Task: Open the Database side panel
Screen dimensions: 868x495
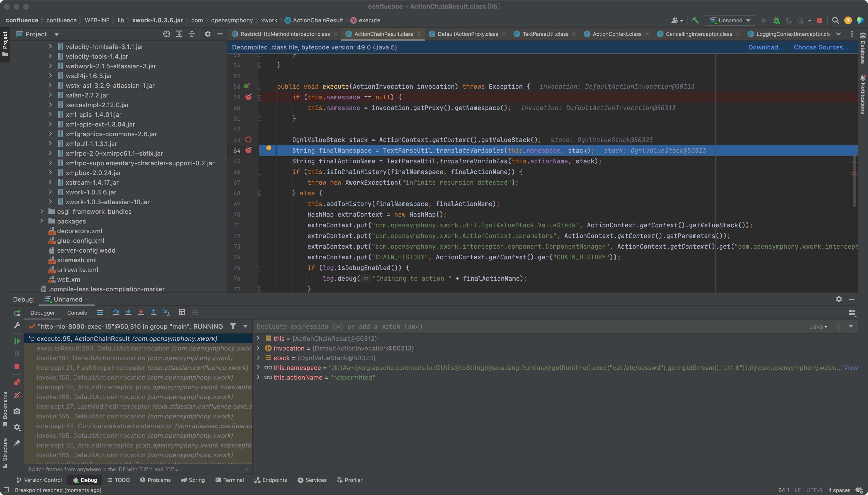Action: (x=863, y=48)
